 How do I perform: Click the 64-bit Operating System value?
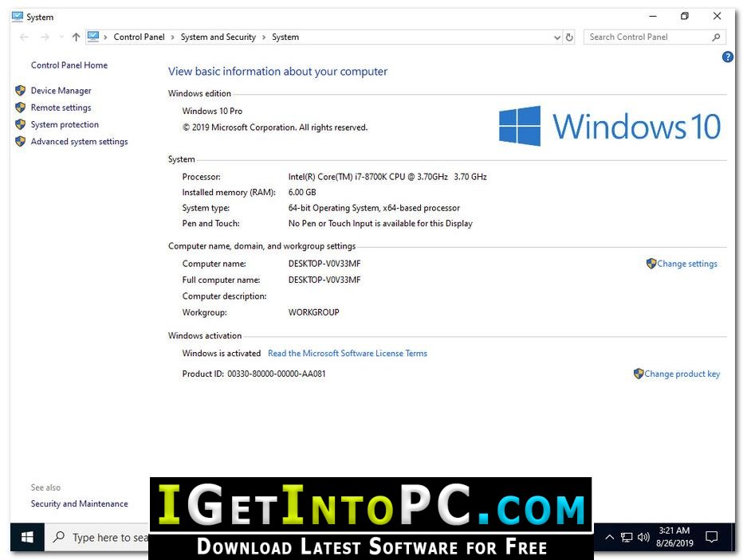point(374,208)
